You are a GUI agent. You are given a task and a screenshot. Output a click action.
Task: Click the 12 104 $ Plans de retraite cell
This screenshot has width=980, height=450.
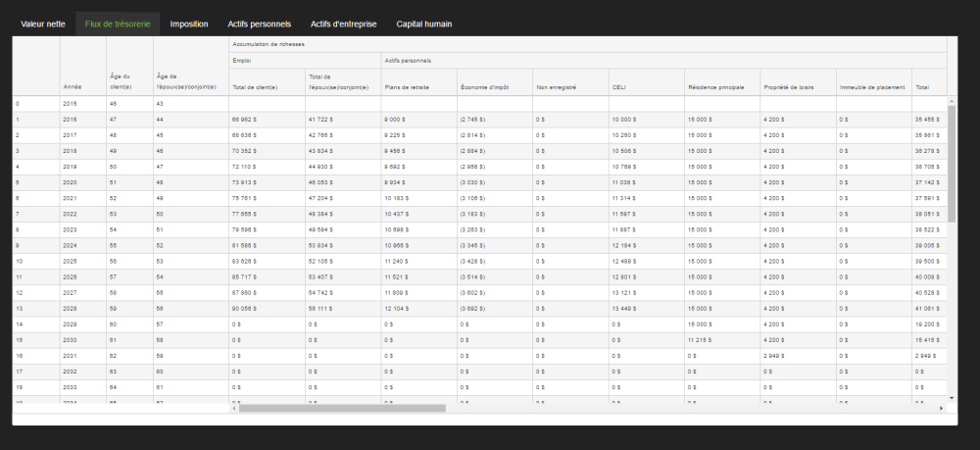419,309
